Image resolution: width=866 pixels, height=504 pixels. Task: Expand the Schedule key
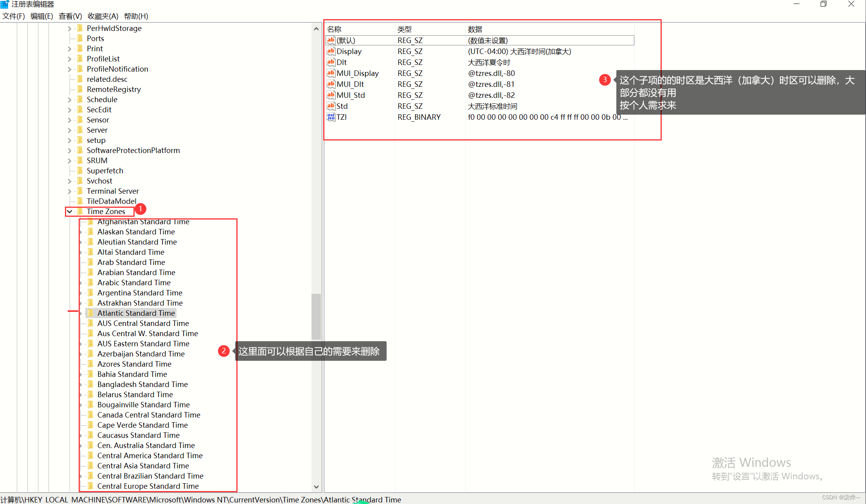(x=69, y=99)
